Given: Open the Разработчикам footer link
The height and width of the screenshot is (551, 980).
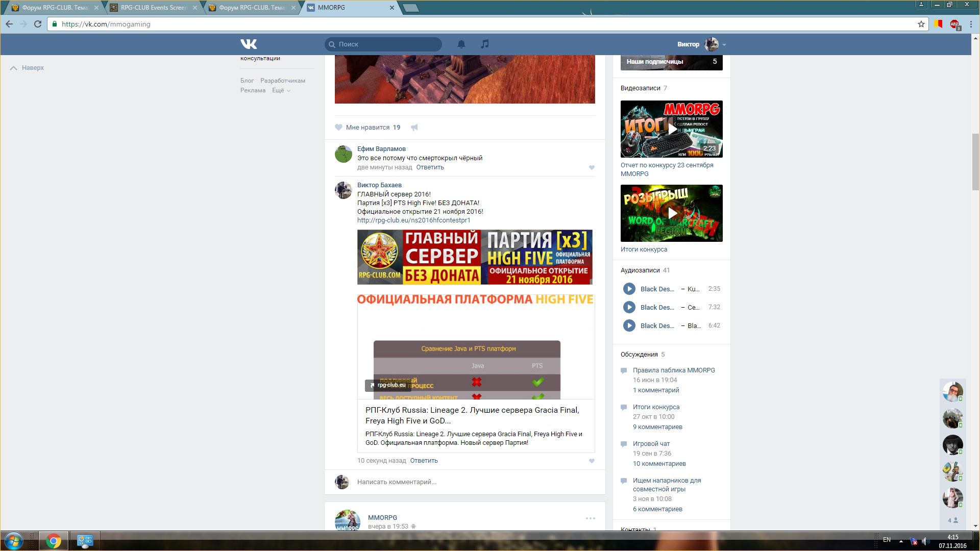Looking at the screenshot, I should click(283, 81).
